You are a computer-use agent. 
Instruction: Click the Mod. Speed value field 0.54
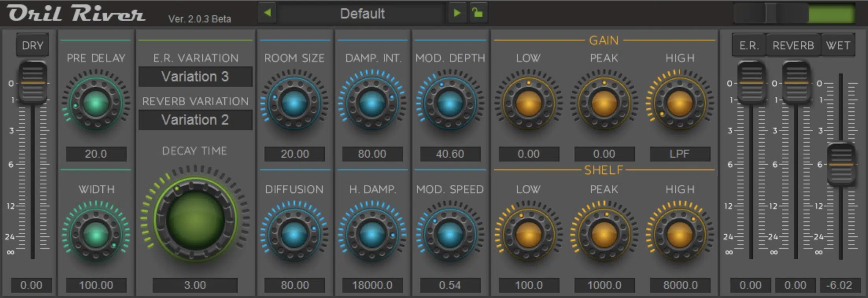[450, 285]
